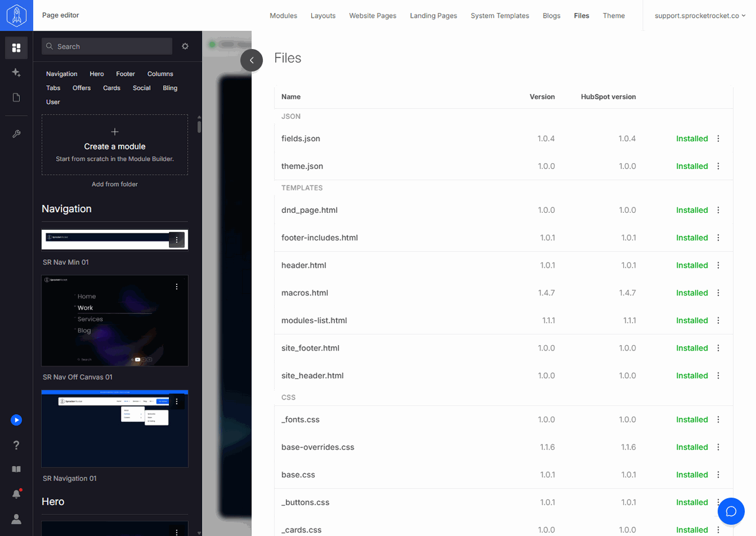This screenshot has width=756, height=536.
Task: Open options menu for modules-list.html
Action: 718,320
